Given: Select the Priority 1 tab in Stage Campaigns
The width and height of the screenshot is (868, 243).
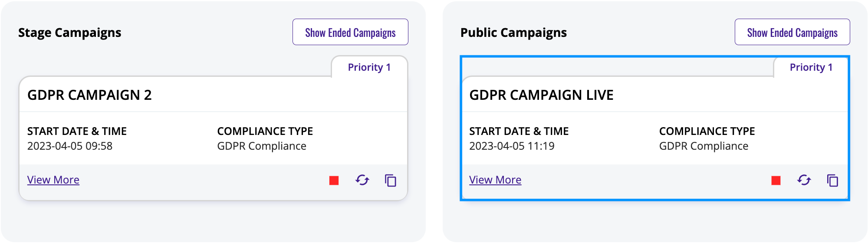Looking at the screenshot, I should tap(369, 67).
